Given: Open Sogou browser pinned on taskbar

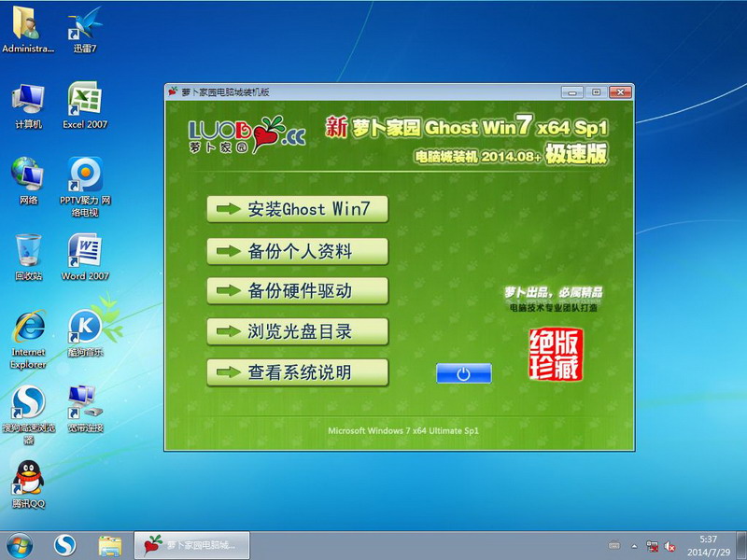Looking at the screenshot, I should pyautogui.click(x=64, y=546).
